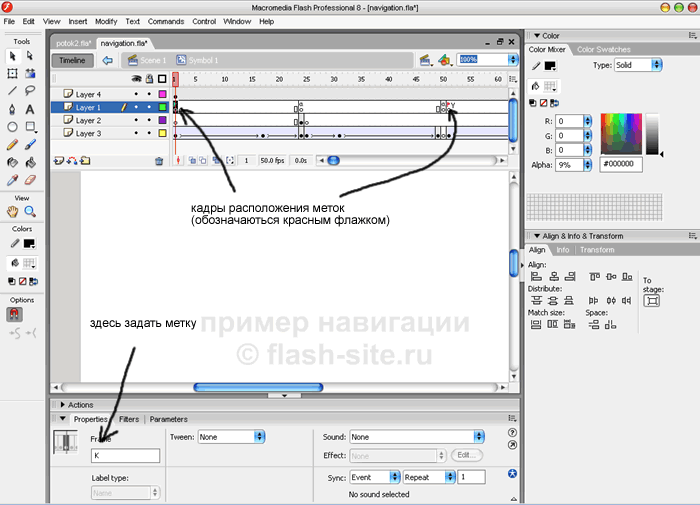Image resolution: width=700 pixels, height=505 pixels.
Task: Toggle Show/Hide All Layers eye icon
Action: tap(136, 79)
